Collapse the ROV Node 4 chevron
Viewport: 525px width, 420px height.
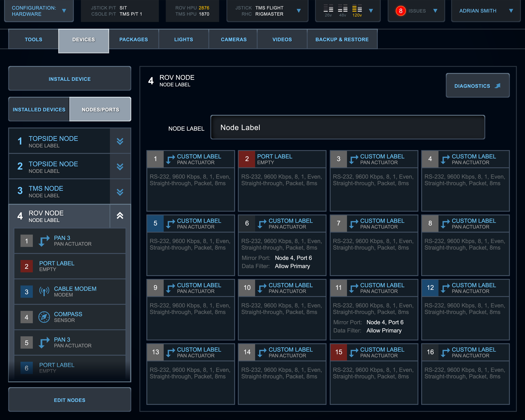(x=120, y=215)
